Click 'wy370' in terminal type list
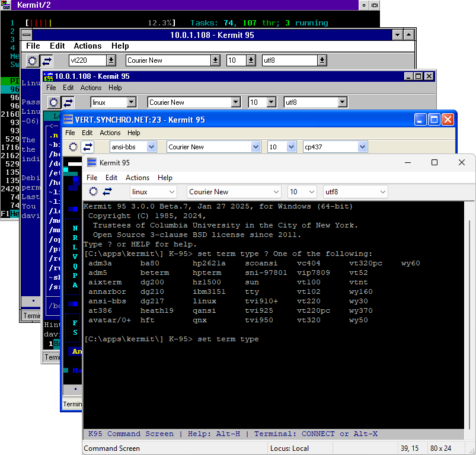Viewport: 476px width, 455px height. point(360,310)
